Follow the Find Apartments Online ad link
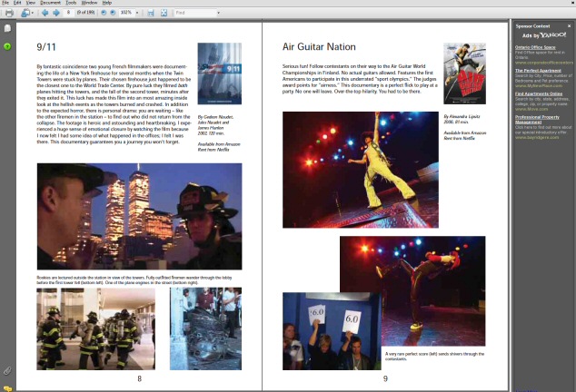Image resolution: width=576 pixels, height=392 pixels. coord(539,94)
